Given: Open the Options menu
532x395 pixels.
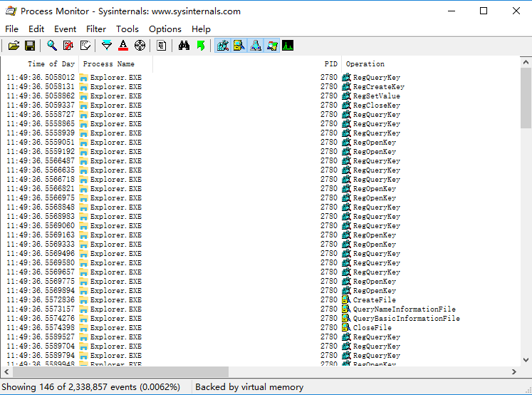Looking at the screenshot, I should [x=165, y=29].
